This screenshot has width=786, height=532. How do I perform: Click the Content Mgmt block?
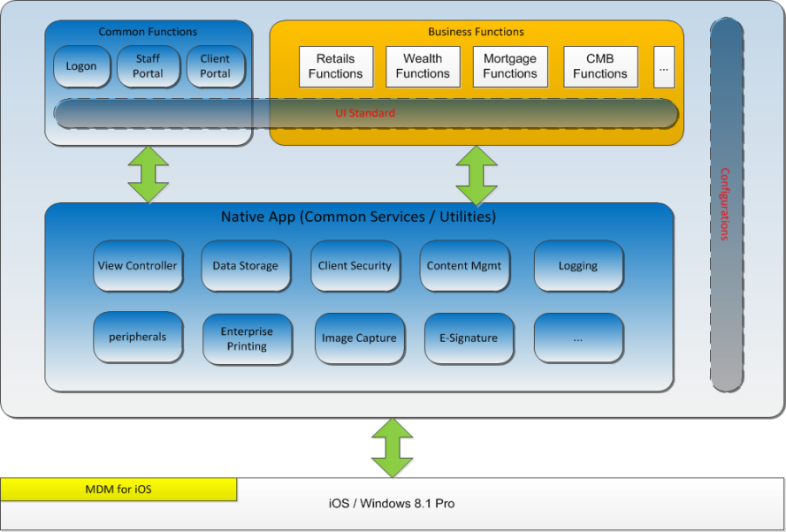464,266
